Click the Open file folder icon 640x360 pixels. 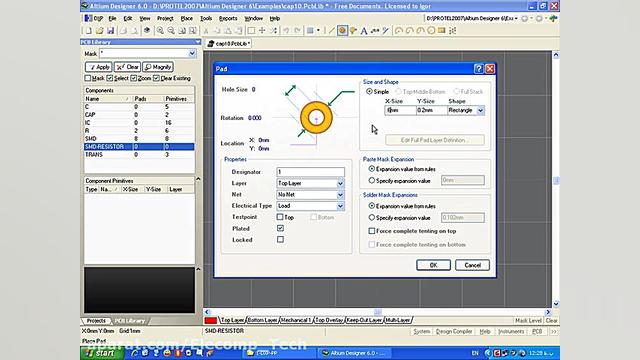[100, 31]
